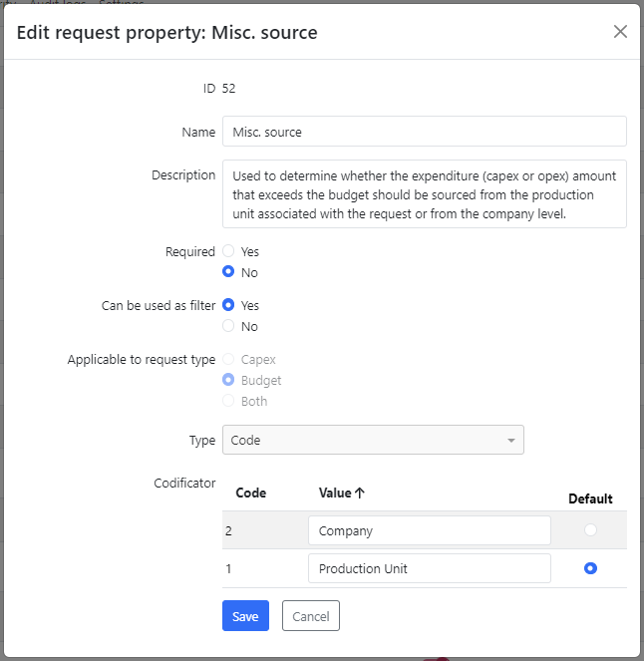Click the Default column header
This screenshot has height=661, width=644.
[590, 498]
